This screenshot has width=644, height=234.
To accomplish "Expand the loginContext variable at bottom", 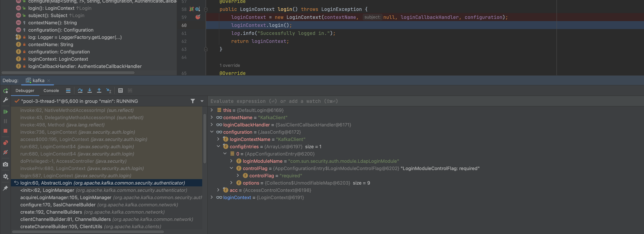I will 212,197.
